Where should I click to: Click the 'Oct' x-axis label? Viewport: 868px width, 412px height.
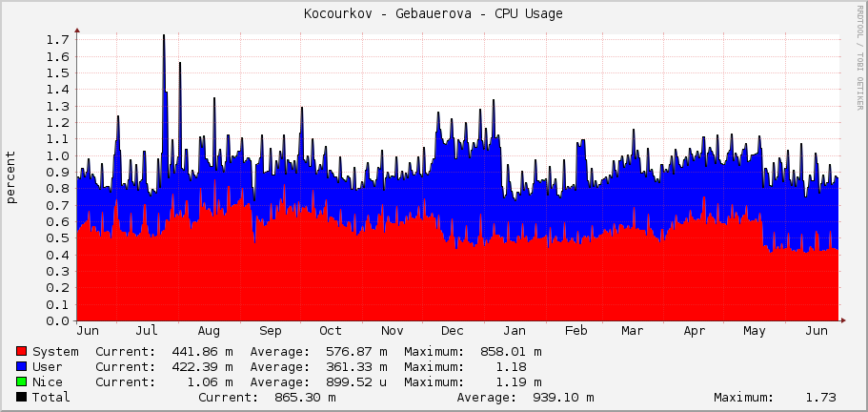331,331
